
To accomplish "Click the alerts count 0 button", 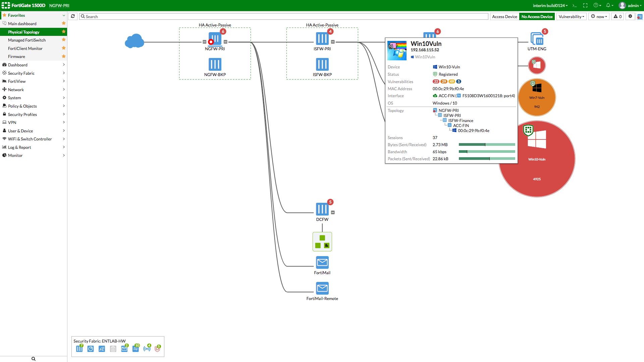I will [x=618, y=16].
